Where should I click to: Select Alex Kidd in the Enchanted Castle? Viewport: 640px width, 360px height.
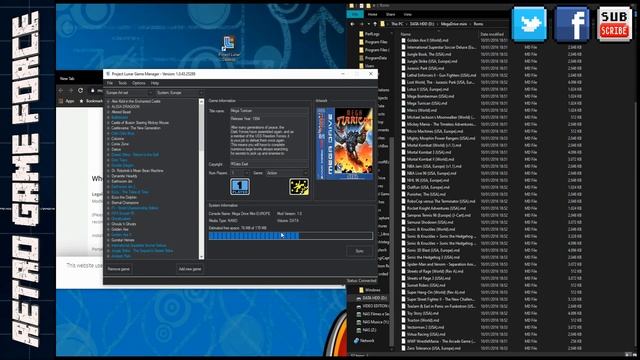tap(136, 101)
